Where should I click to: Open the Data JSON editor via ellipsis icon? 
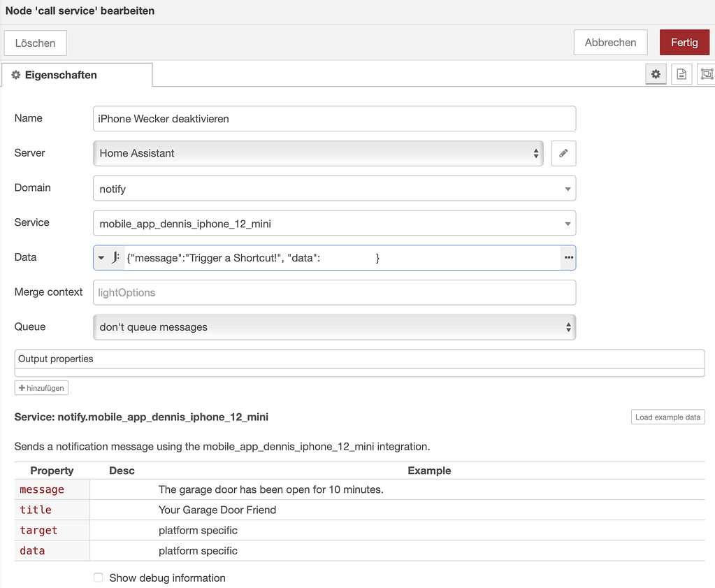[x=568, y=257]
